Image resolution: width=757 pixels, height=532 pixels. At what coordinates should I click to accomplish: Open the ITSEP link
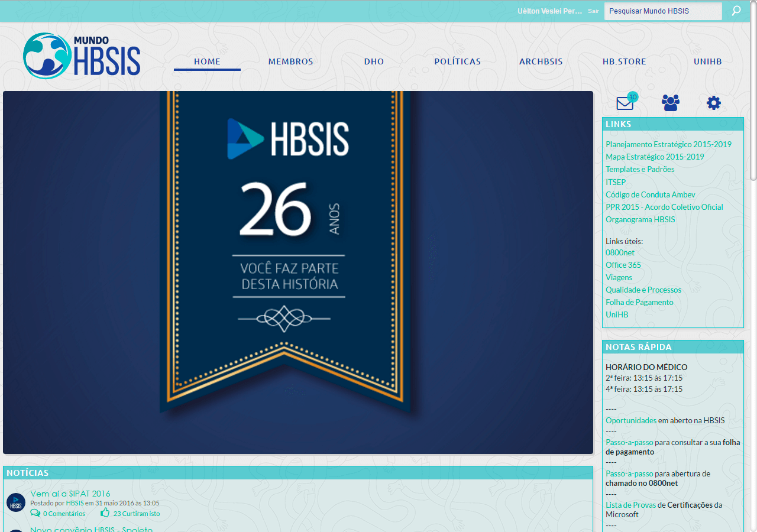coord(616,182)
